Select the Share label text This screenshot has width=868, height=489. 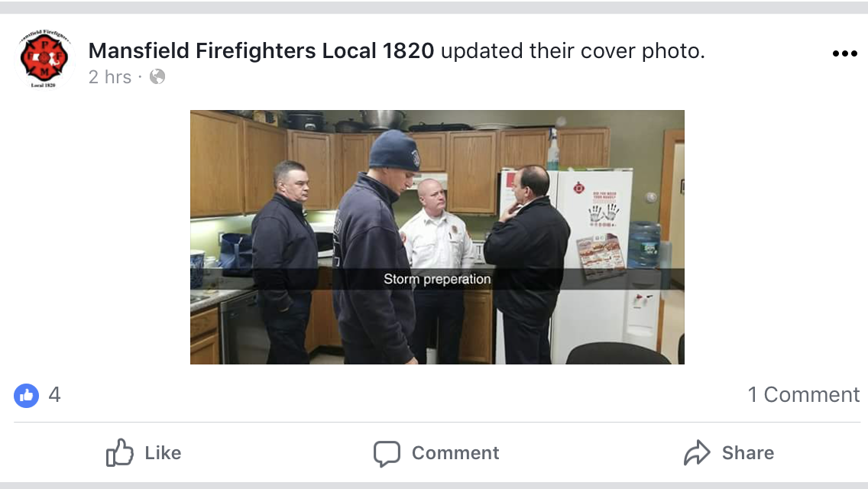click(x=748, y=453)
